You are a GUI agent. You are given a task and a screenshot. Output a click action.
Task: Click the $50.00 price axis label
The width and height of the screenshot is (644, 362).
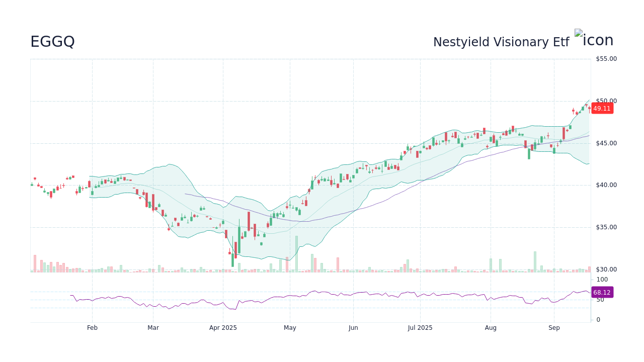606,101
